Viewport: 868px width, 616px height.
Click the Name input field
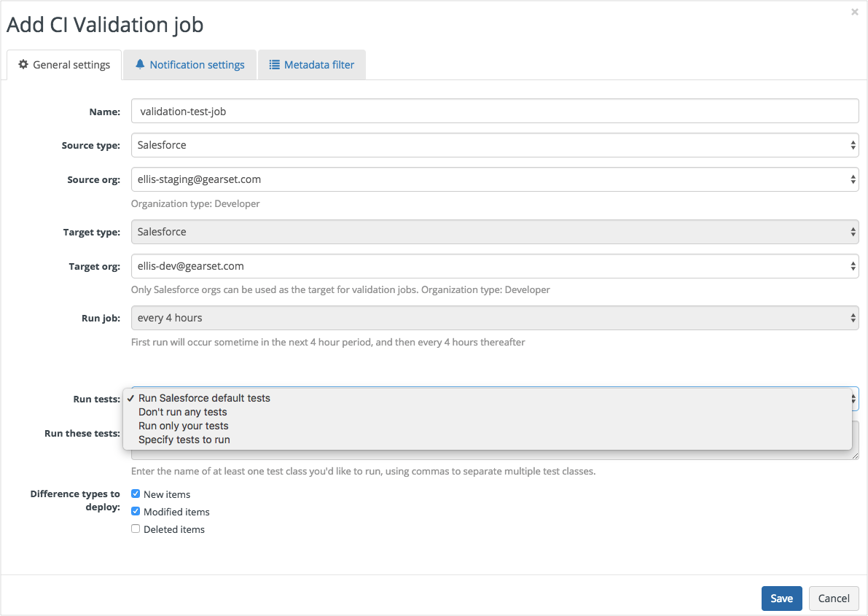pyautogui.click(x=494, y=112)
